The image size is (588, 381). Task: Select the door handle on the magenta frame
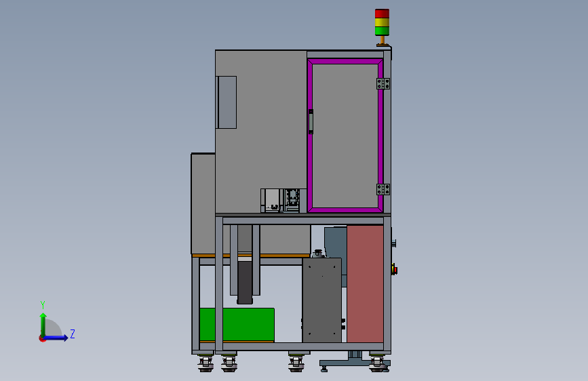click(311, 121)
